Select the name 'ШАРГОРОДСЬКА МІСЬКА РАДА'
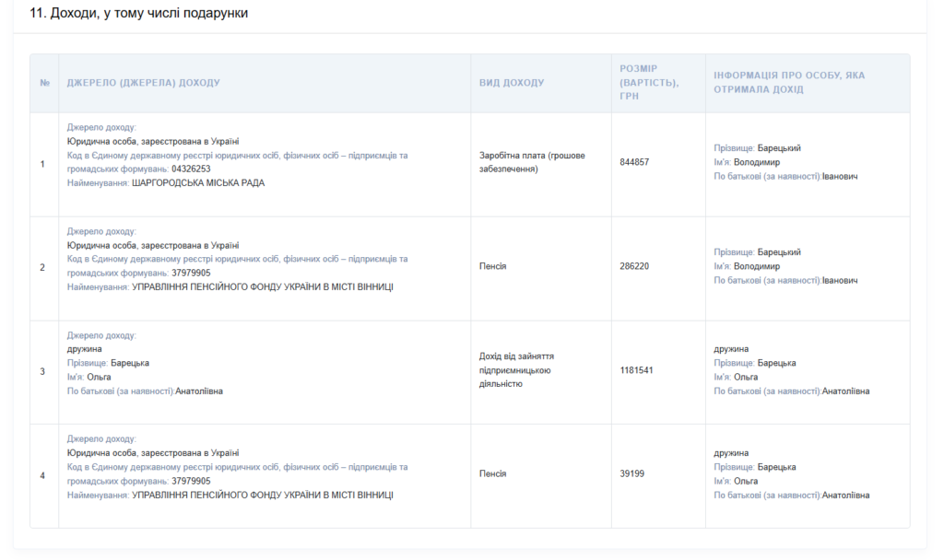This screenshot has height=560, width=944. pyautogui.click(x=198, y=183)
